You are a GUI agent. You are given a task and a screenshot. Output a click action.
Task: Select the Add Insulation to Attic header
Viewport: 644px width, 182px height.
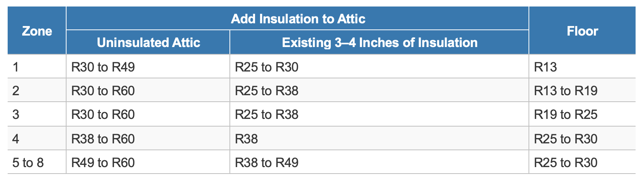pos(298,19)
